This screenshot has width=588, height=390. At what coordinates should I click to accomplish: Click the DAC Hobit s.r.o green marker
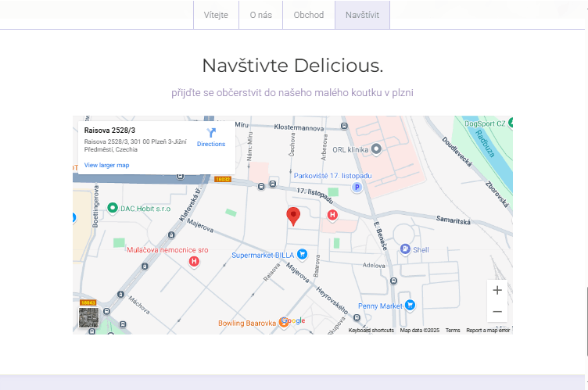(x=113, y=208)
